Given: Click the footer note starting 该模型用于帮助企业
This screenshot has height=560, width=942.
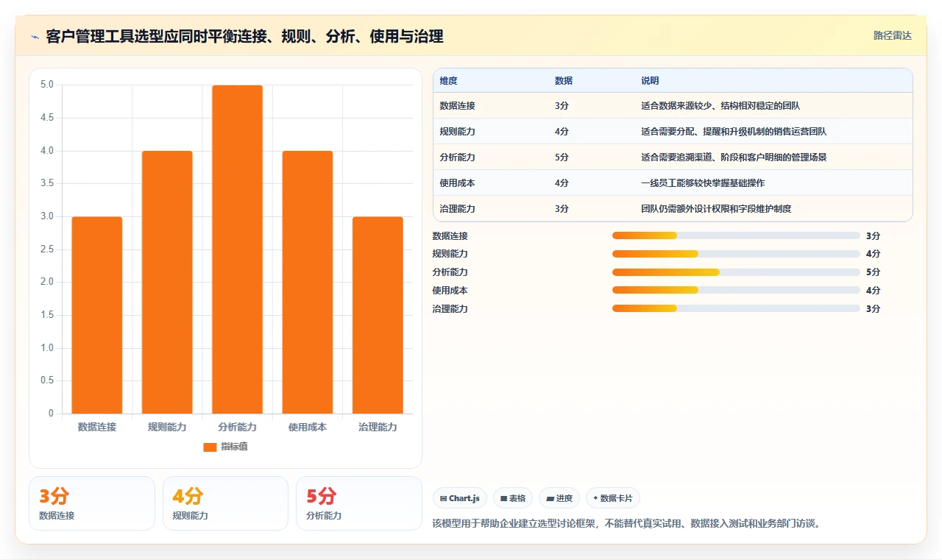Looking at the screenshot, I should 627,524.
